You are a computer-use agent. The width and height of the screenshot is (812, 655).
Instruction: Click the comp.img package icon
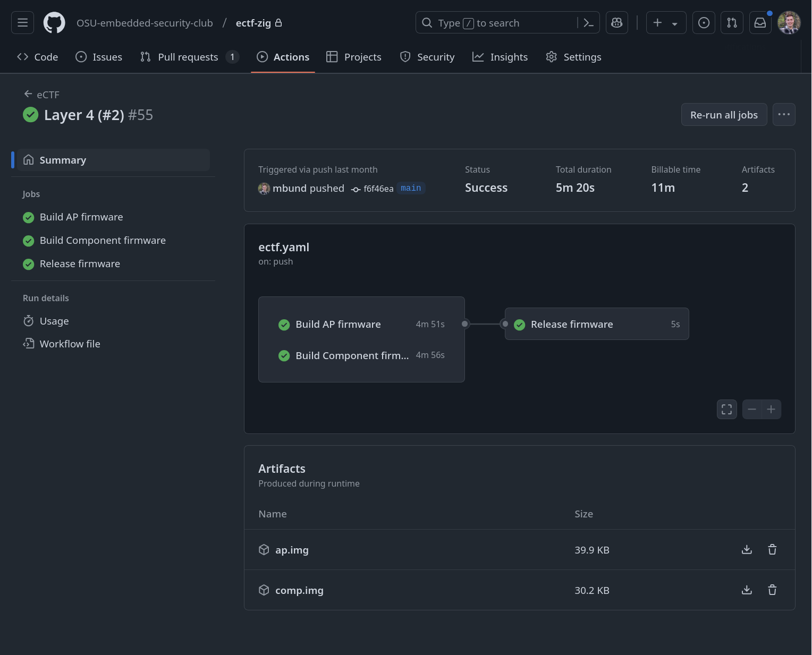(x=264, y=590)
